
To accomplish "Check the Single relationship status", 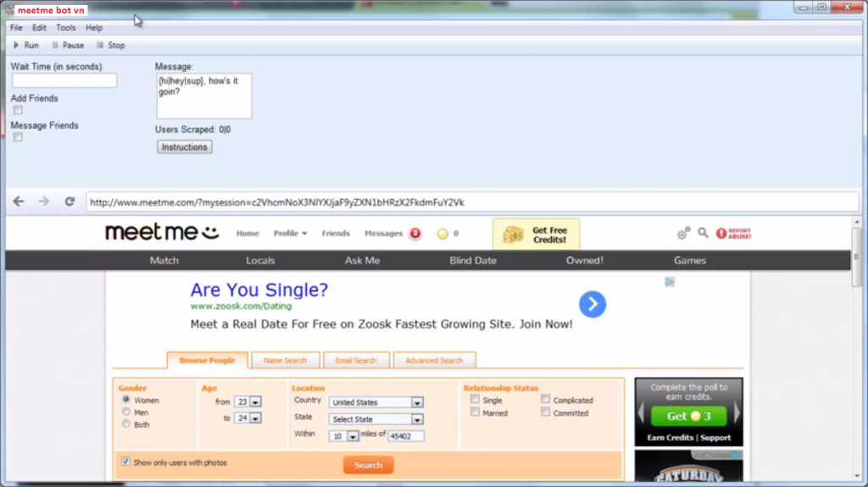I will [475, 399].
